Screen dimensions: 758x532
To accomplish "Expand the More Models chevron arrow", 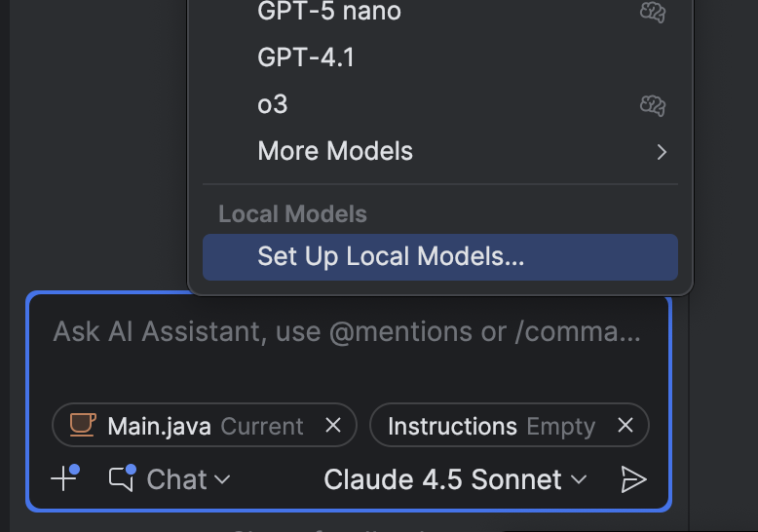I will coord(662,152).
